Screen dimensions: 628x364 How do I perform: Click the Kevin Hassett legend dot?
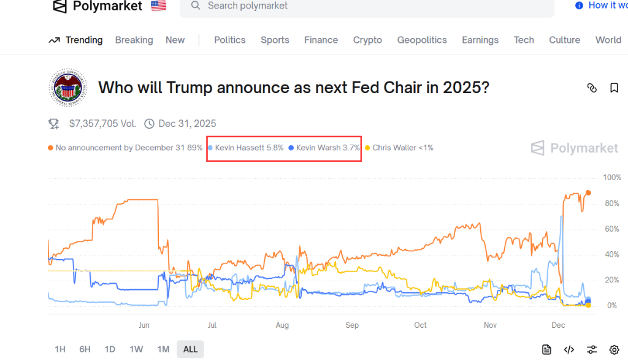point(211,148)
